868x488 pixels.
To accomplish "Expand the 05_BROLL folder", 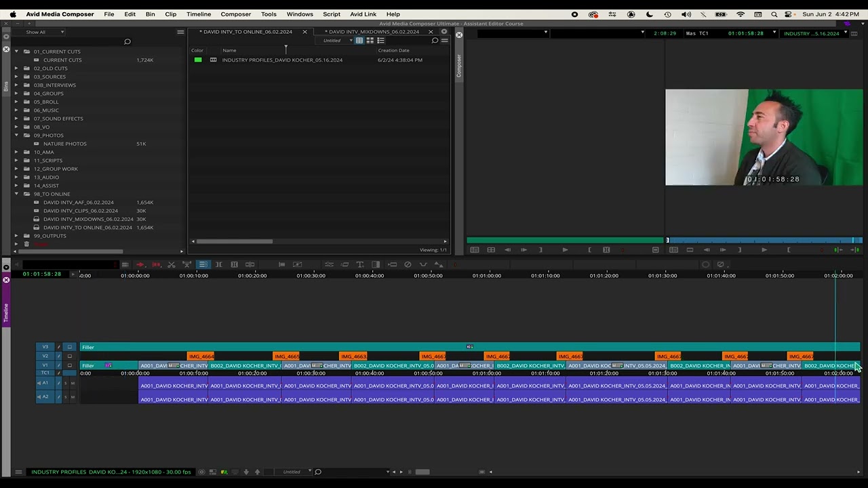I will [17, 102].
